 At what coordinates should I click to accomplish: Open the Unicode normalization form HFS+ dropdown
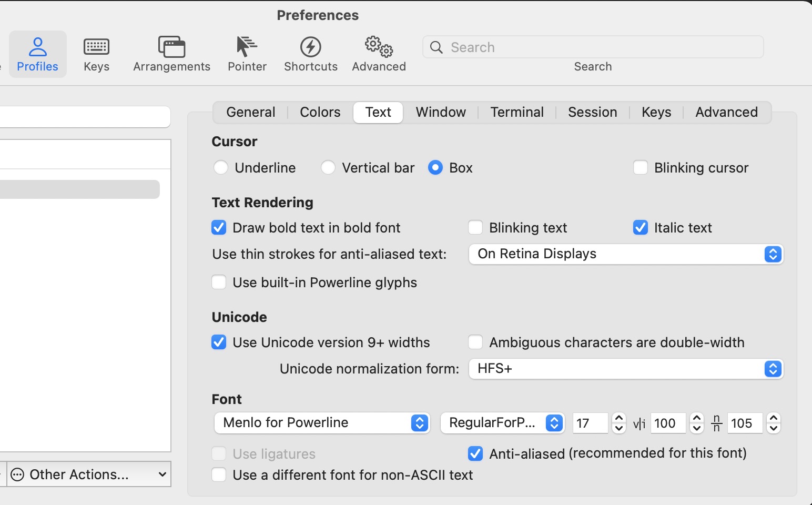click(x=626, y=369)
